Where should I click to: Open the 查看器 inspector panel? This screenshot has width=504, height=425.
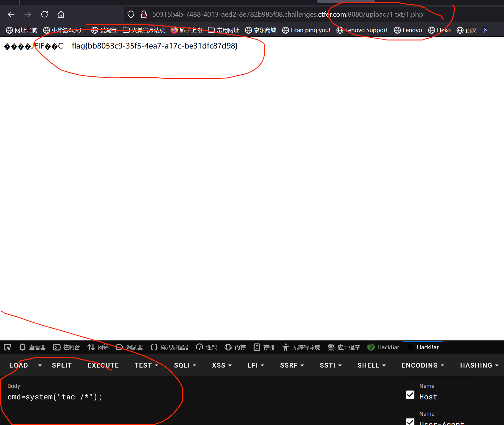coord(32,347)
